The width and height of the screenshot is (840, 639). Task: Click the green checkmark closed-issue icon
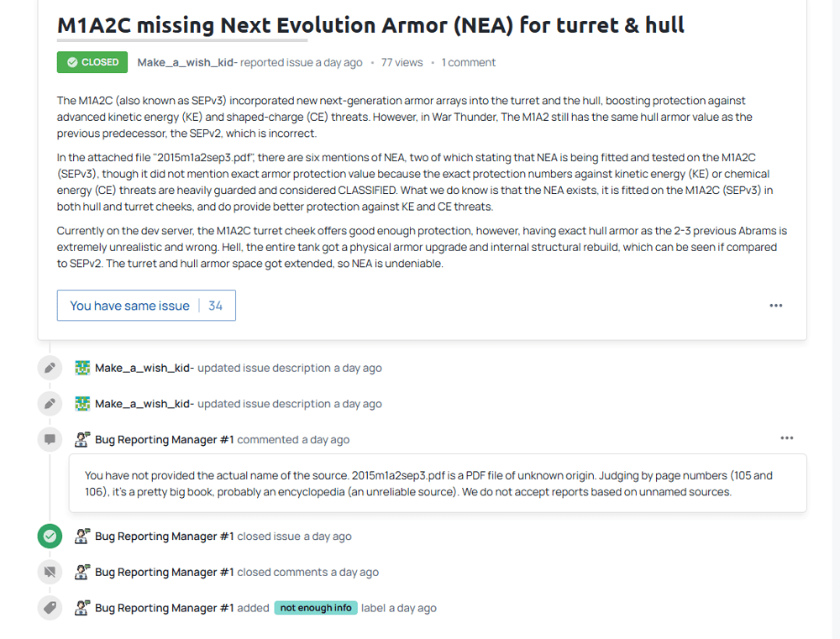pos(50,537)
